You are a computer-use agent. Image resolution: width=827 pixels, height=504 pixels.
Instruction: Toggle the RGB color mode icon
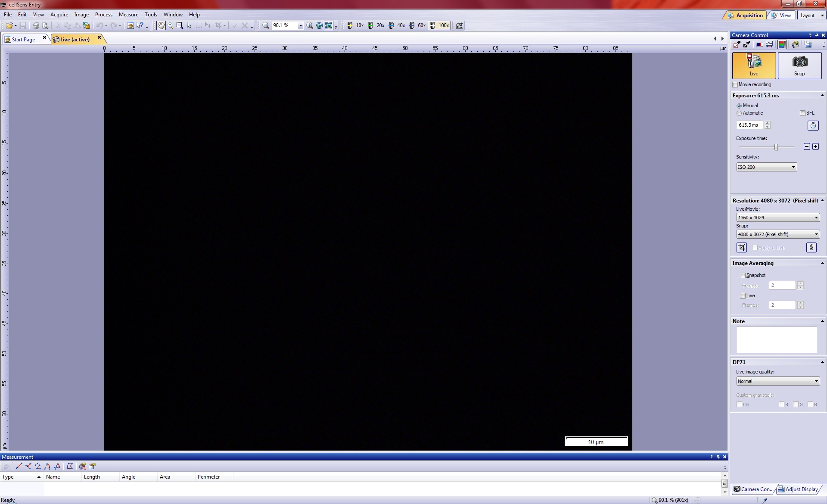click(782, 44)
